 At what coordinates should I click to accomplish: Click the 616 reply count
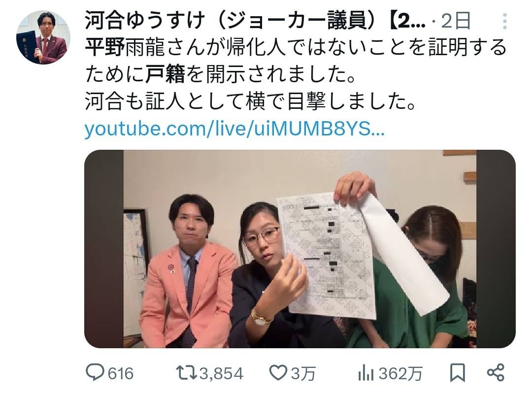pos(121,373)
